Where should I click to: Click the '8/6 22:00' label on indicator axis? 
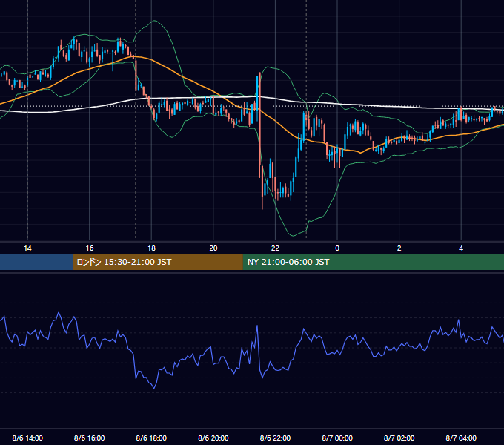[275, 438]
